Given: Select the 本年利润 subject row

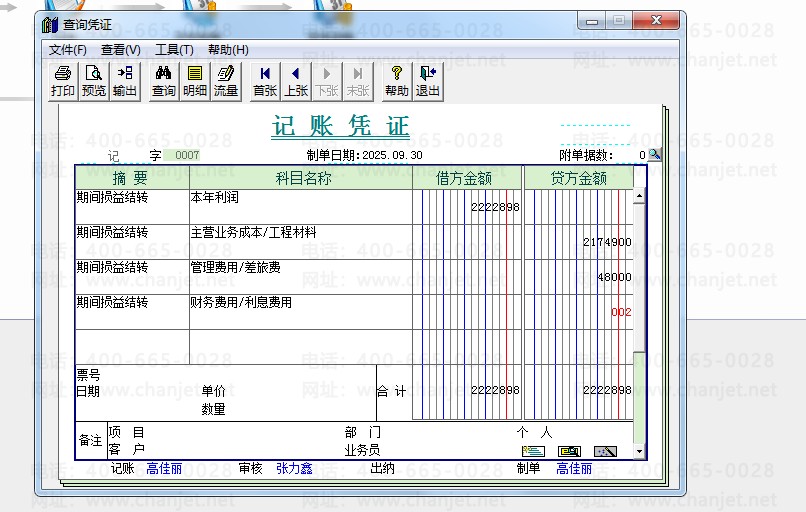Looking at the screenshot, I should point(301,207).
